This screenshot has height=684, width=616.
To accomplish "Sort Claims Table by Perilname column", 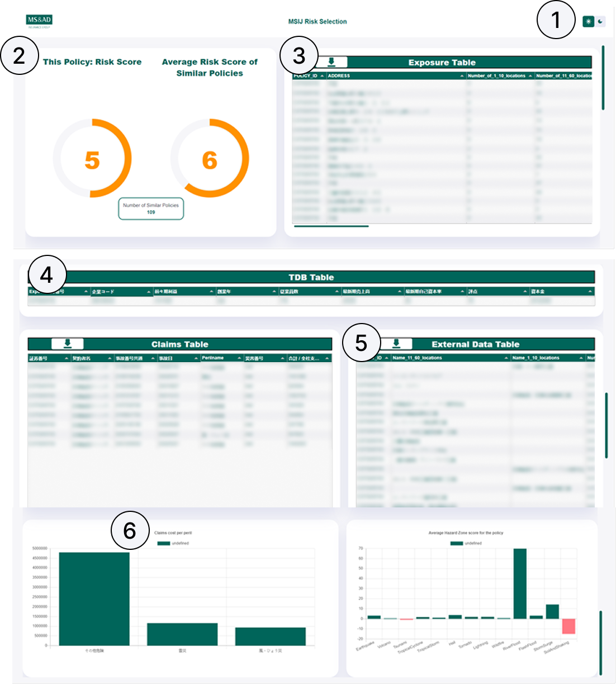I will point(239,358).
